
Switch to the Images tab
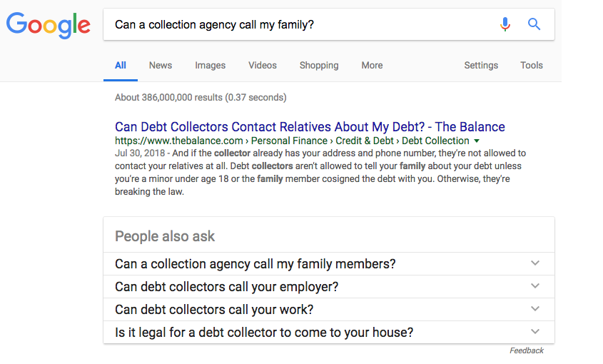[x=210, y=66]
